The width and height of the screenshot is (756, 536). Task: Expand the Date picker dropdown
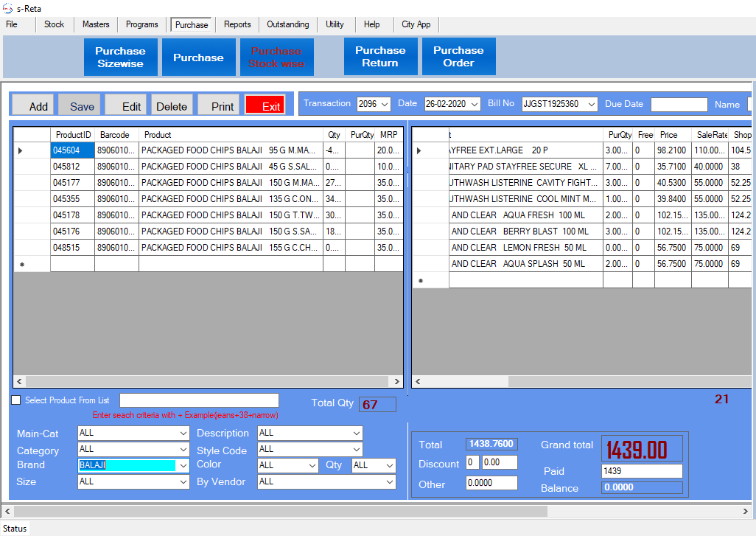(474, 105)
